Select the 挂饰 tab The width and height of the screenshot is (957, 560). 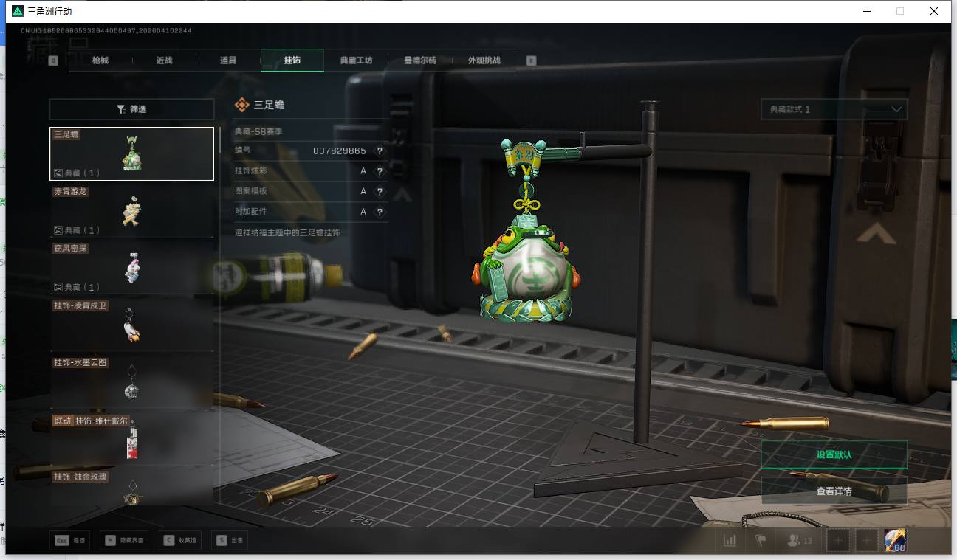292,61
